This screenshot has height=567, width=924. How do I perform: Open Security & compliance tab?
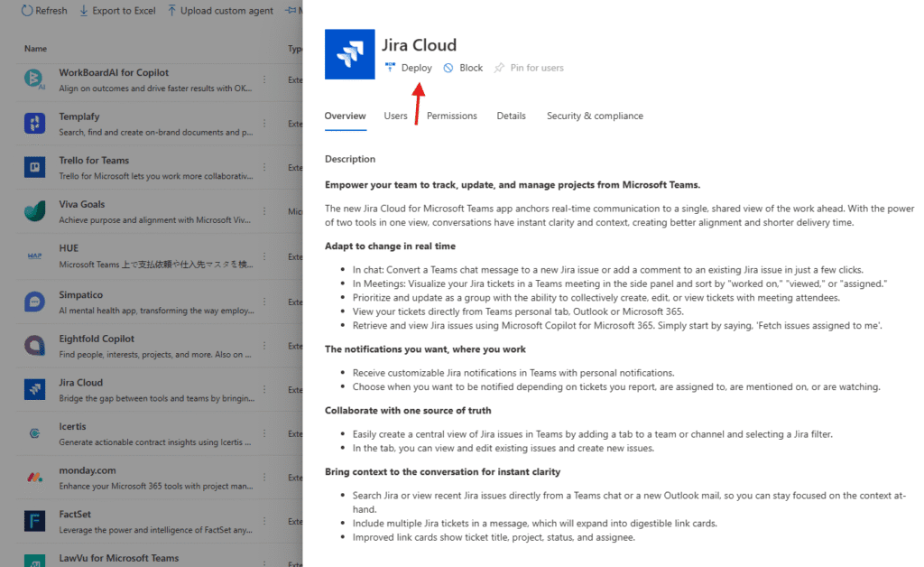595,116
